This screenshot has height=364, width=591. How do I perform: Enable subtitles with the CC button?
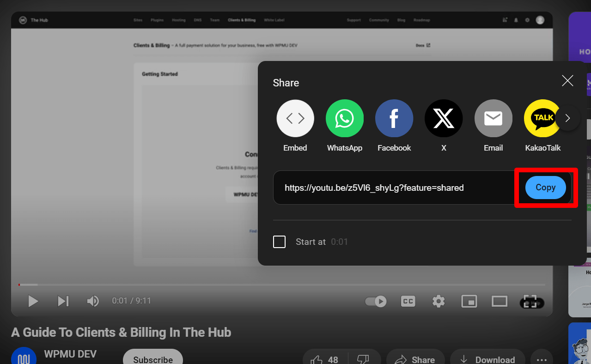pyautogui.click(x=408, y=301)
